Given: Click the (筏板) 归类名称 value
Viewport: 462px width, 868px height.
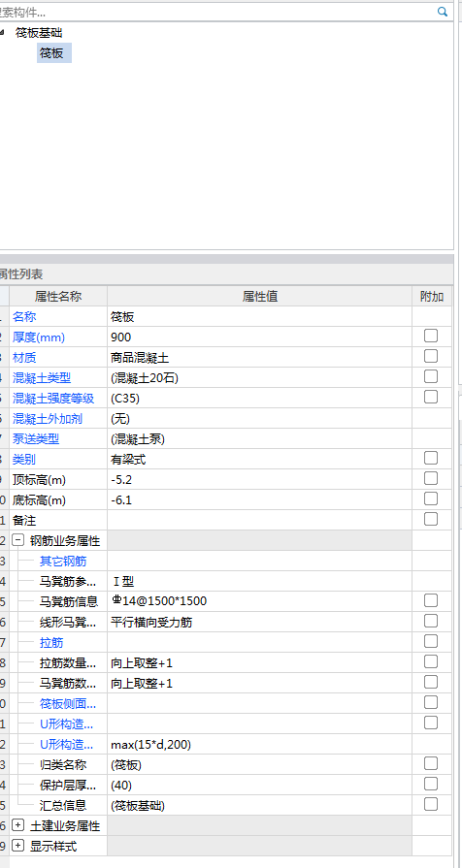Looking at the screenshot, I should [x=259, y=765].
